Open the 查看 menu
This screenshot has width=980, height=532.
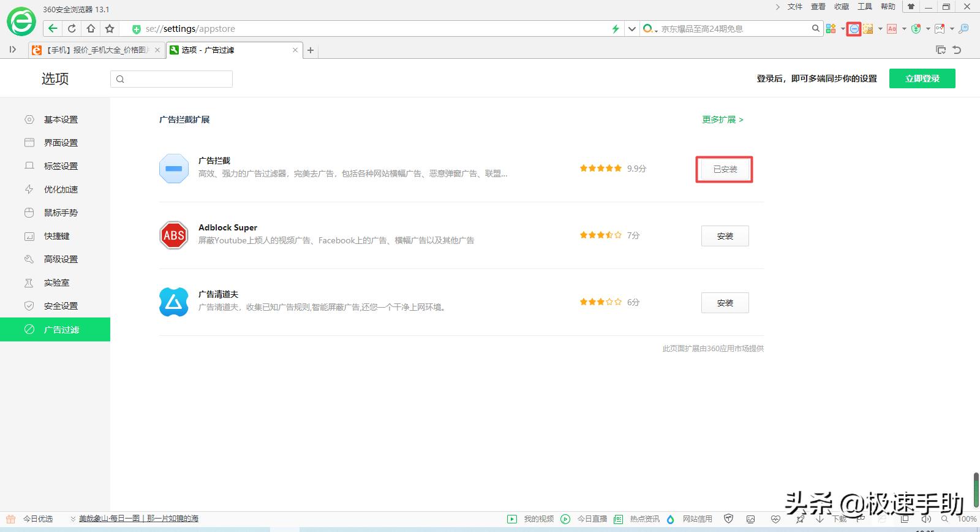(818, 7)
